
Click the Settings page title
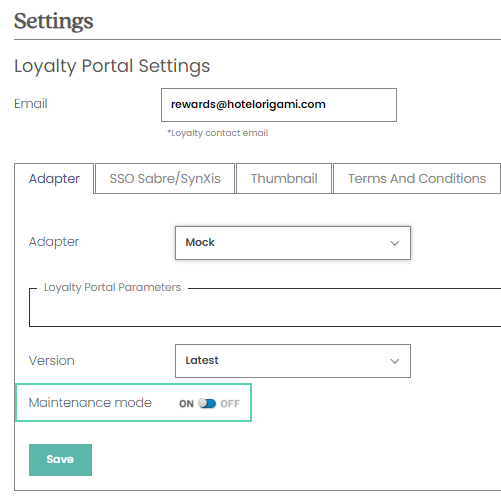pyautogui.click(x=54, y=21)
